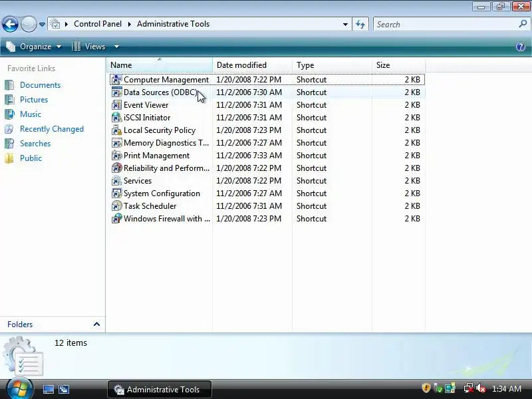532x399 pixels.
Task: Click Administrative Tools breadcrumb segment
Action: click(173, 24)
